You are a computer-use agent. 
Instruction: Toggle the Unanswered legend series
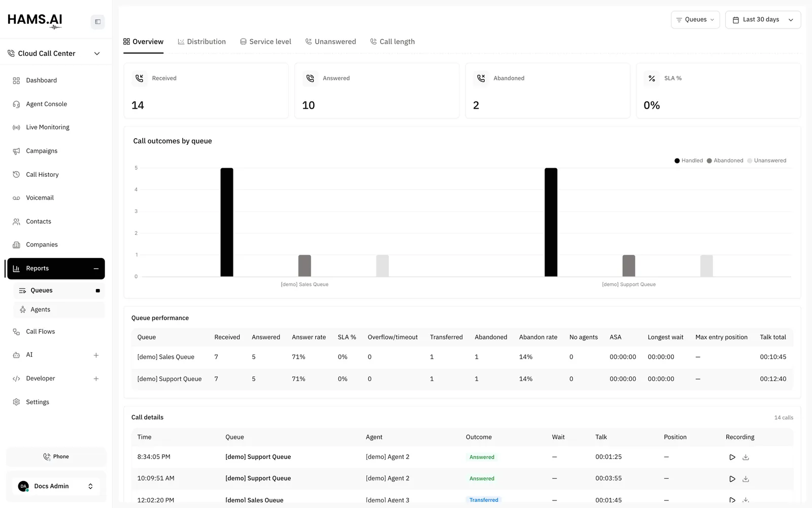pos(766,161)
